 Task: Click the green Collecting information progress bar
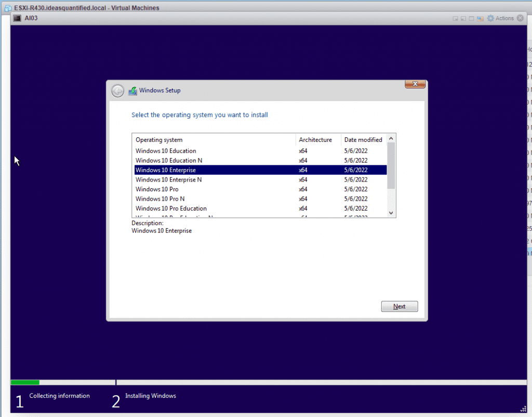tap(25, 382)
